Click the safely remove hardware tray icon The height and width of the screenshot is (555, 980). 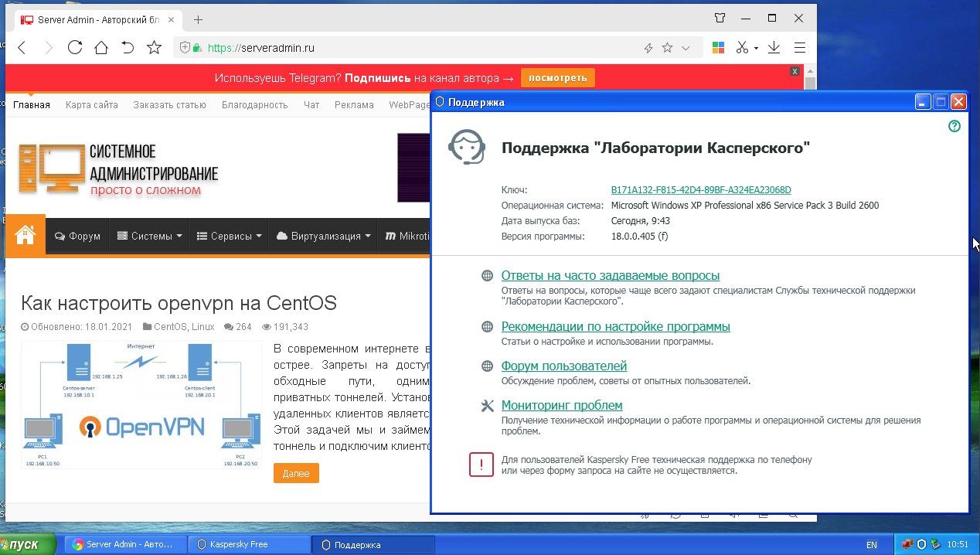coord(934,544)
